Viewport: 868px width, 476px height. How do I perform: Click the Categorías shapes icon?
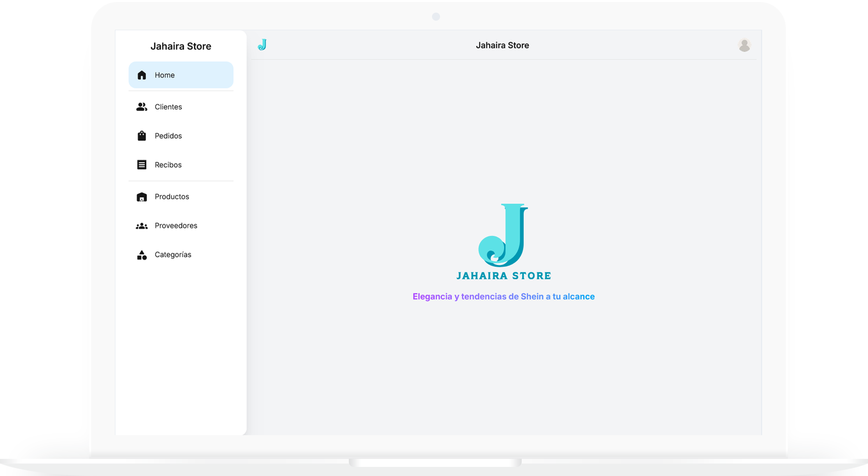click(142, 255)
